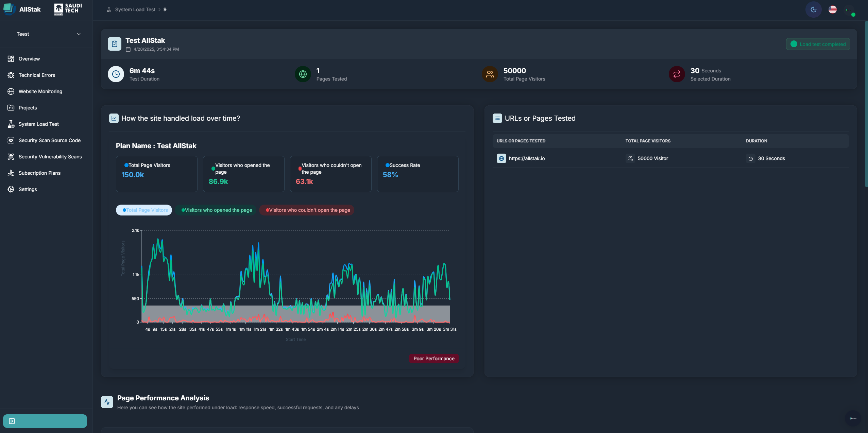Open user profile avatar

(x=850, y=10)
